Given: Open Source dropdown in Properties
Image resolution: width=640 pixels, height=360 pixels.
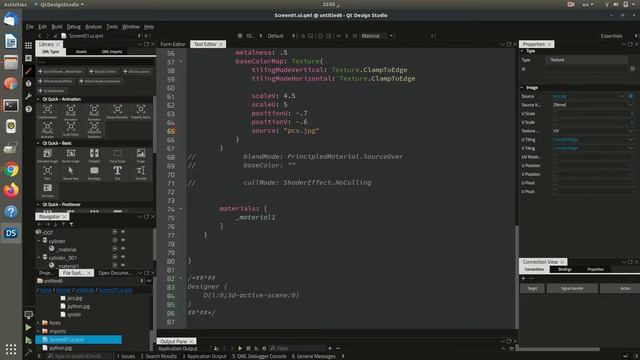Looking at the screenshot, I should pyautogui.click(x=622, y=96).
